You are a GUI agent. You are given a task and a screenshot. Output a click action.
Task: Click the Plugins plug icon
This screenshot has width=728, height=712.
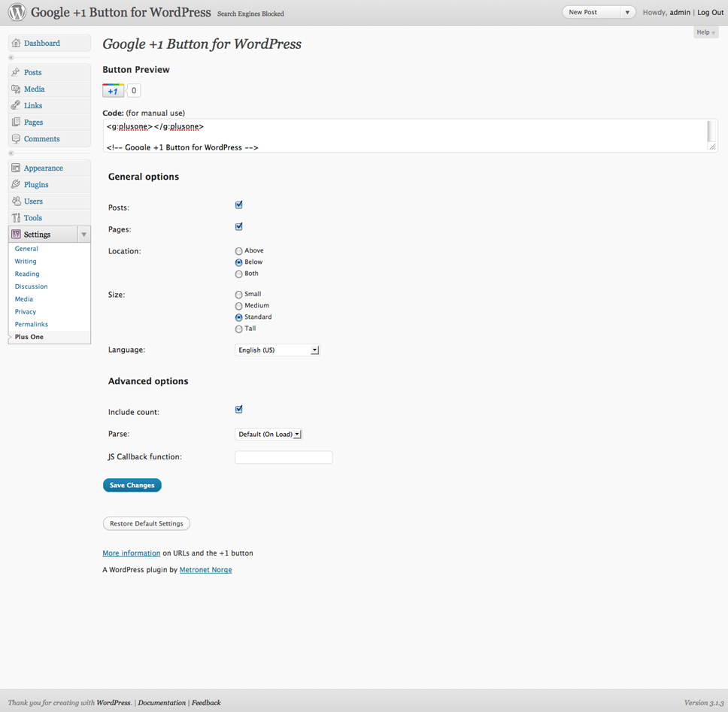point(16,184)
